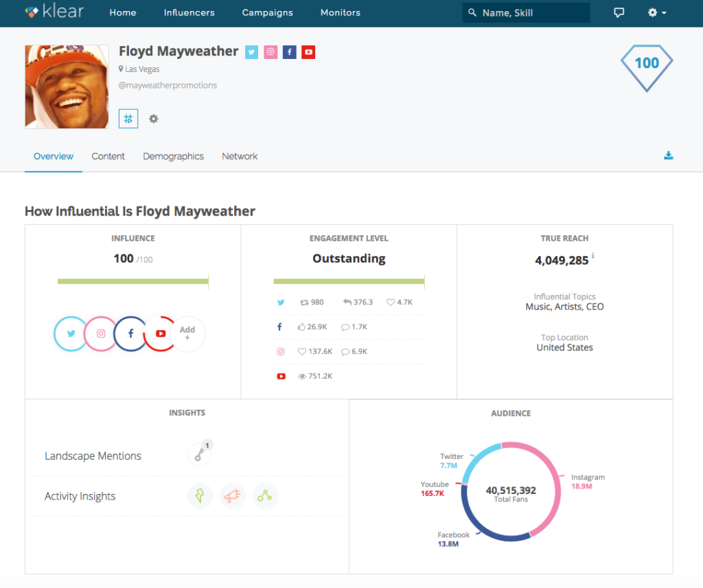Focus the Name, Skill search field

[526, 12]
